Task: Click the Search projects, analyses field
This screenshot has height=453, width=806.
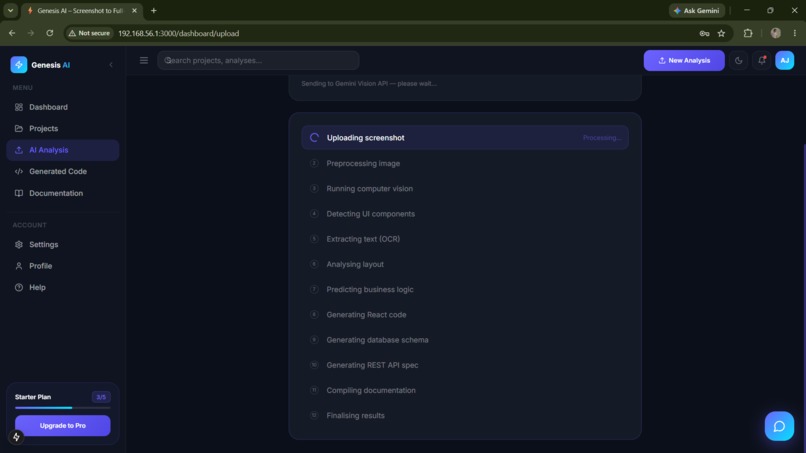Action: point(258,61)
